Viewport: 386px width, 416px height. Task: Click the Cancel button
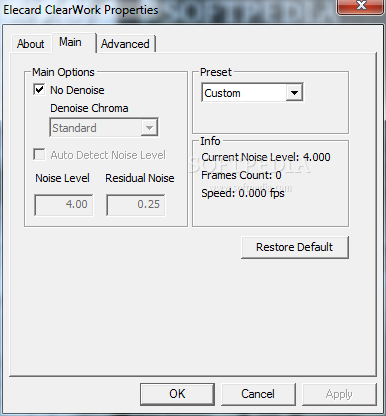point(258,394)
